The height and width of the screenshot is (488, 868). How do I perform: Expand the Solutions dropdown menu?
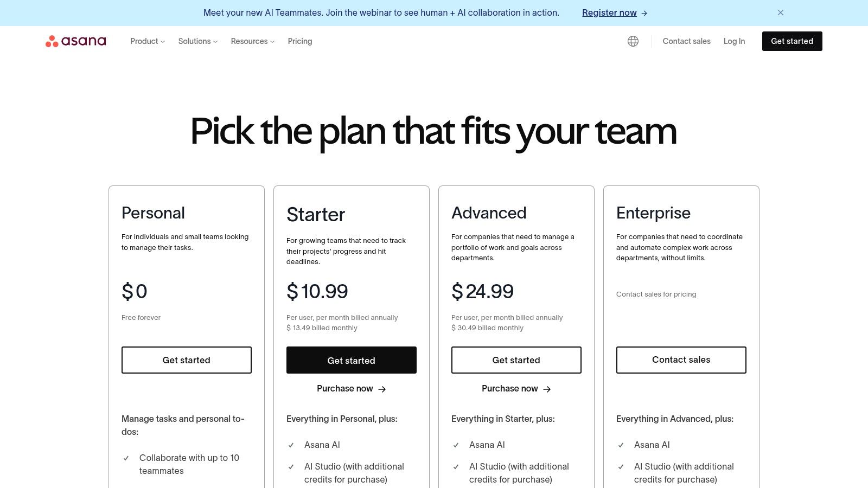197,41
